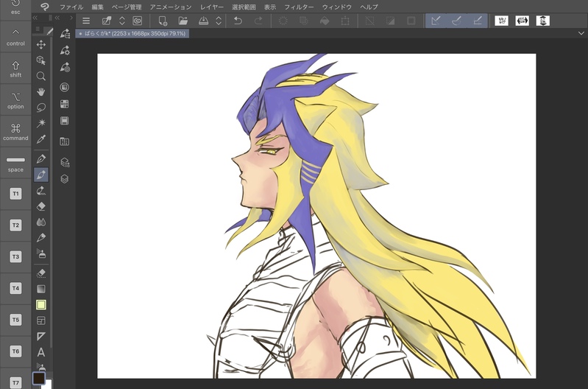Tap the T6 edge key
Screen dimensions: 588x389
pos(15,351)
